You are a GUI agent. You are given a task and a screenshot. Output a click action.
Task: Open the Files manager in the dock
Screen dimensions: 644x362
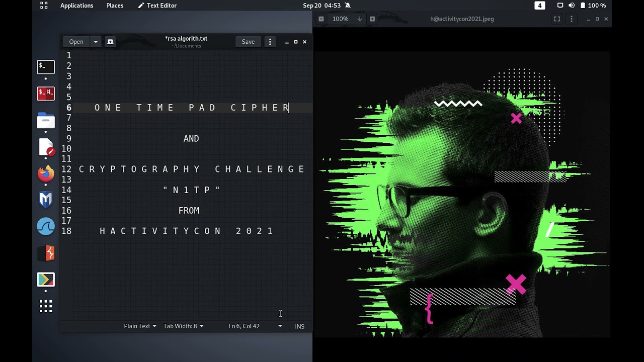[x=46, y=121]
